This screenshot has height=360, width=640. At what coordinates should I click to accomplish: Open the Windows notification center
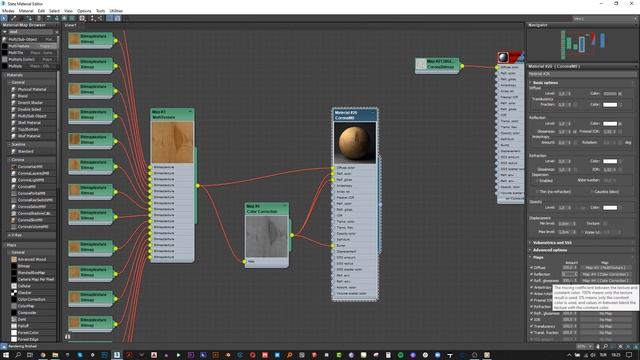click(629, 355)
